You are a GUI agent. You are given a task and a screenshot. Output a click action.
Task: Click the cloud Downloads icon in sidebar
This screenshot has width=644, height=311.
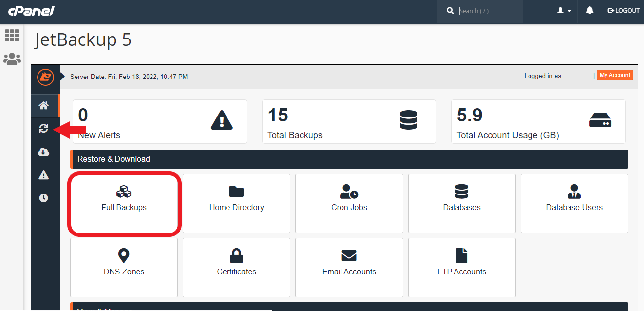44,152
